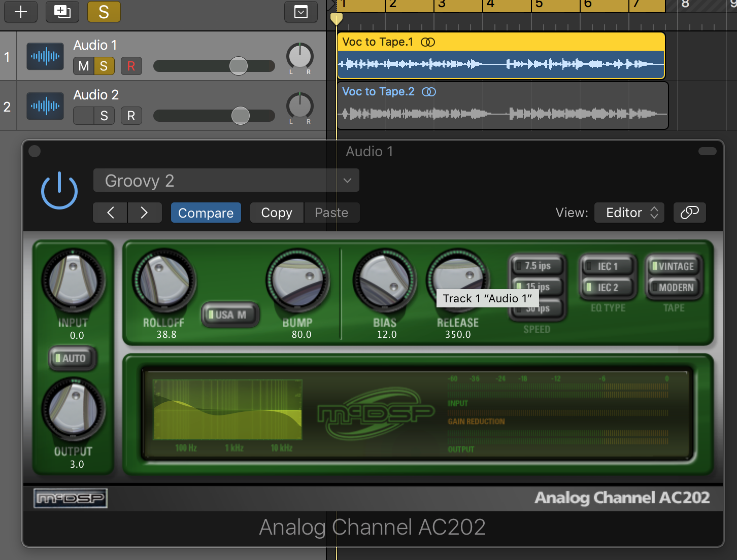737x560 pixels.
Task: Click the playhead marker in the ruler
Action: coord(336,19)
